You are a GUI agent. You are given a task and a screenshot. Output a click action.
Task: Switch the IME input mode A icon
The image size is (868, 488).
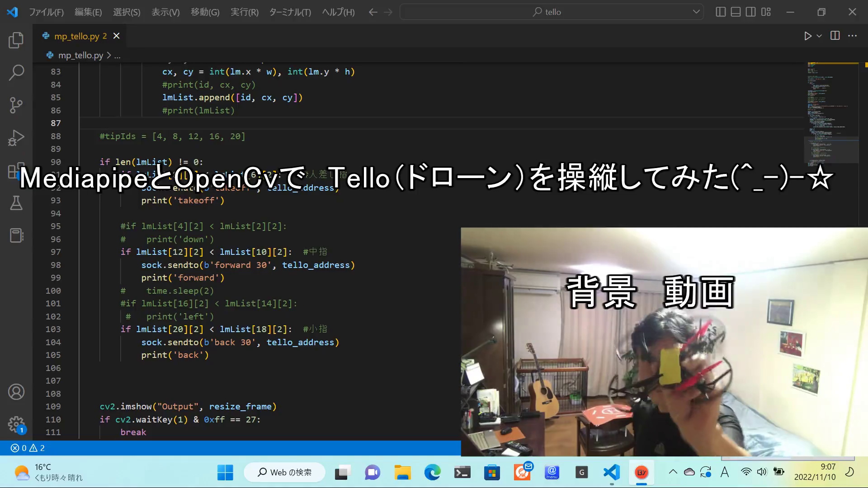(x=725, y=472)
